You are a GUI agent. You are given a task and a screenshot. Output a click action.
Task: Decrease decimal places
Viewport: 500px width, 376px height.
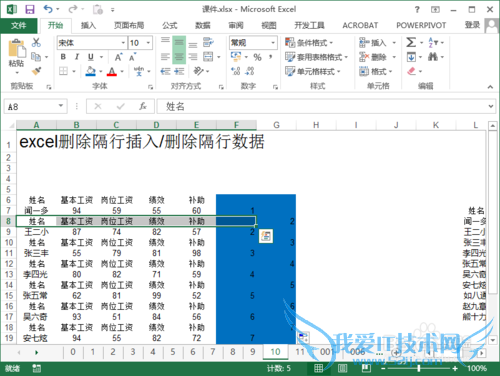click(250, 71)
